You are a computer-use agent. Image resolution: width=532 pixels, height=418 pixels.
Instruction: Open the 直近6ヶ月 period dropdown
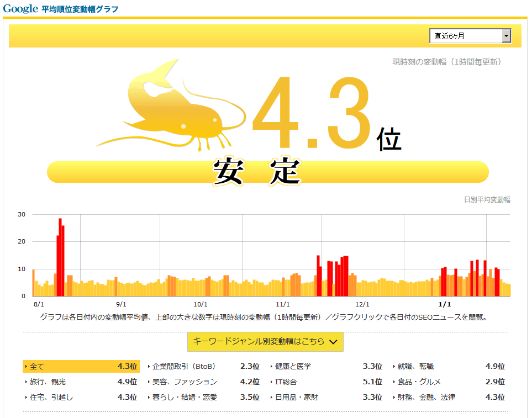coord(470,36)
